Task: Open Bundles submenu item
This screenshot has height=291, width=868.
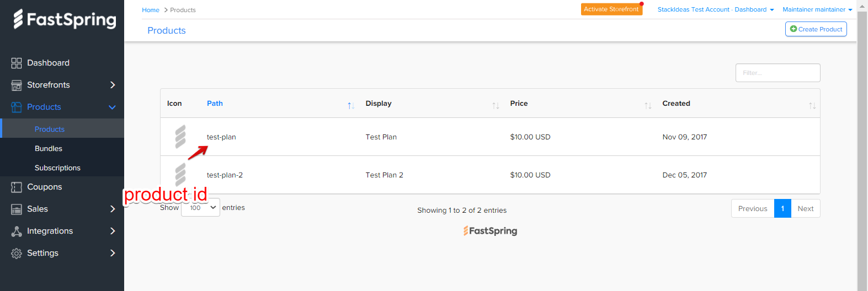Action: pos(49,148)
